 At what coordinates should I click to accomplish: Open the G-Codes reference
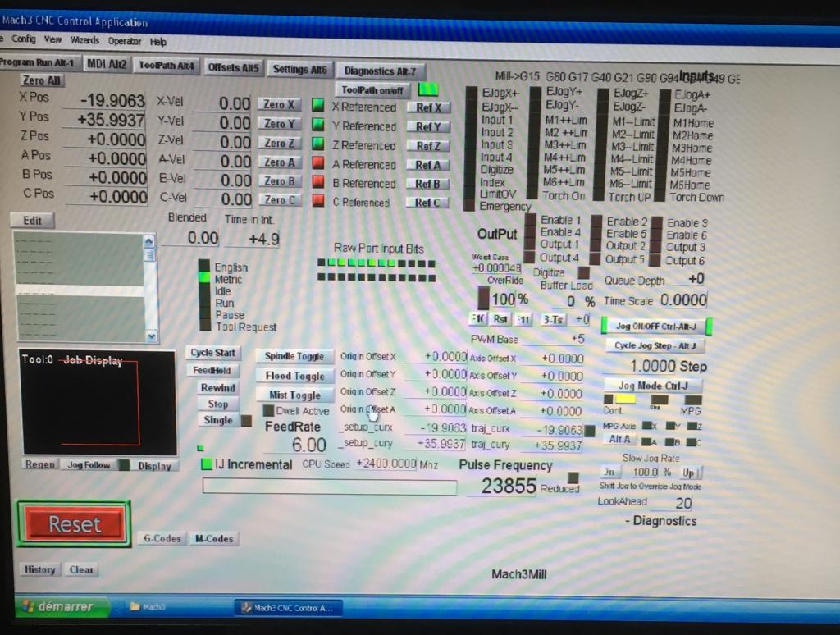162,538
